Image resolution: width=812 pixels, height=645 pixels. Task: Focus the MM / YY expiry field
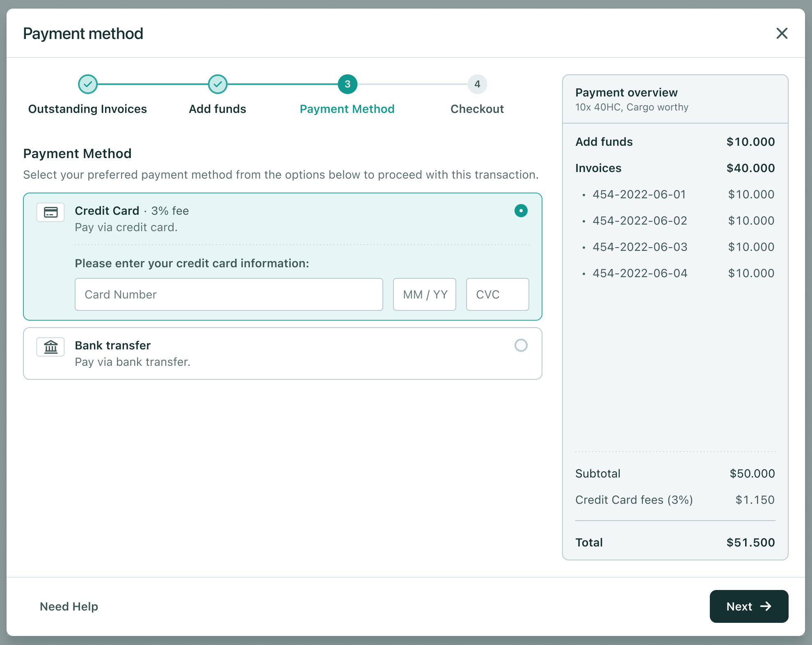pos(425,294)
